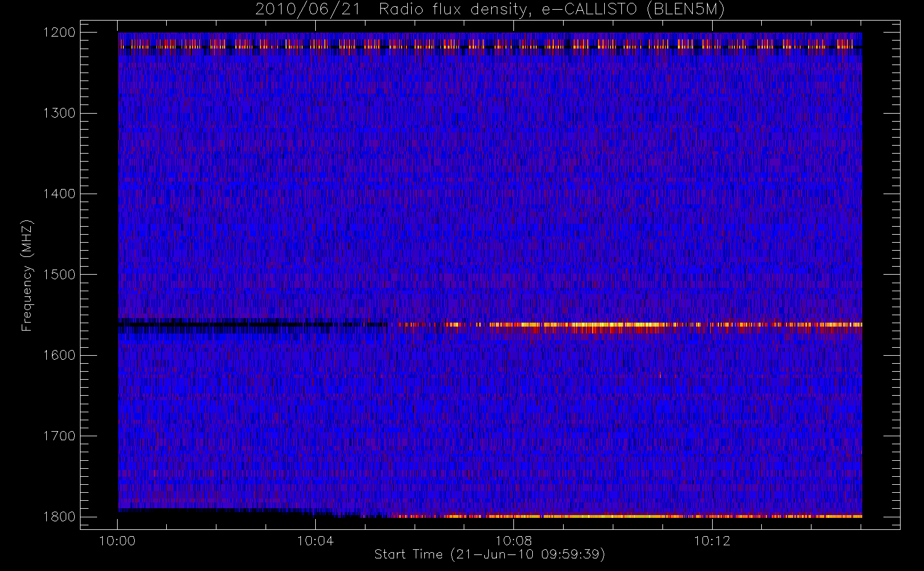Select the 1700 frequency tick label
This screenshot has width=924, height=571.
(59, 436)
